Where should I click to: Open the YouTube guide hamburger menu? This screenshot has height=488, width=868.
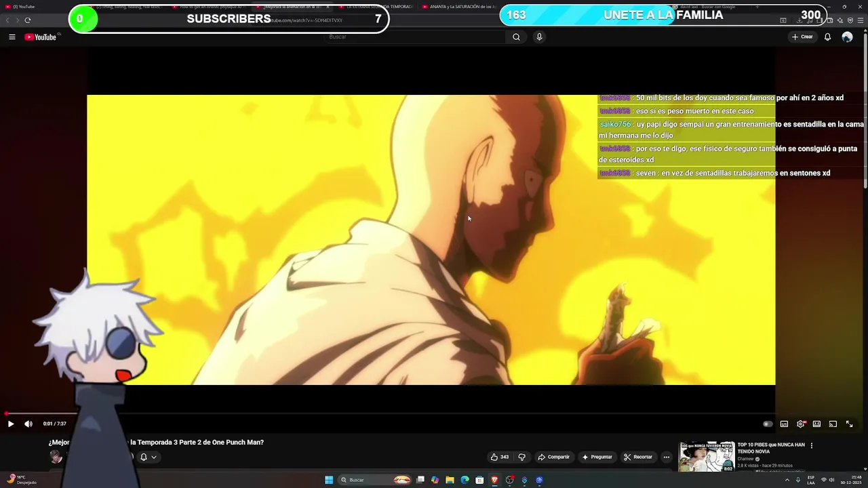point(12,37)
